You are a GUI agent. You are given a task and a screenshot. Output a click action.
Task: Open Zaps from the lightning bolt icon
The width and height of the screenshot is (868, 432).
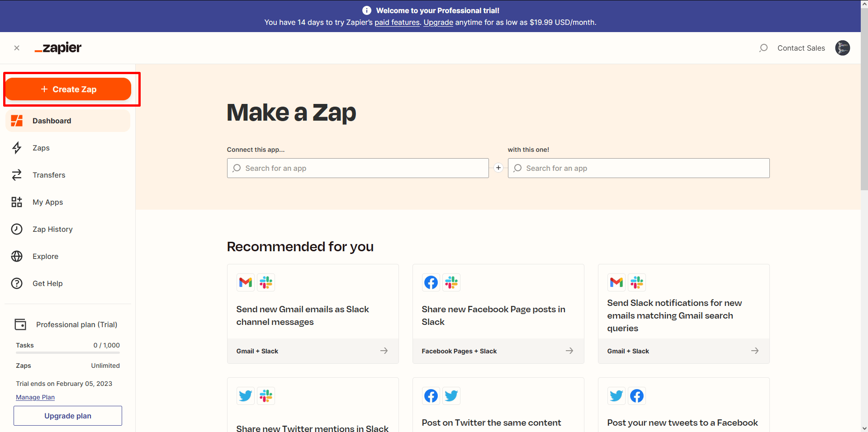click(x=17, y=148)
